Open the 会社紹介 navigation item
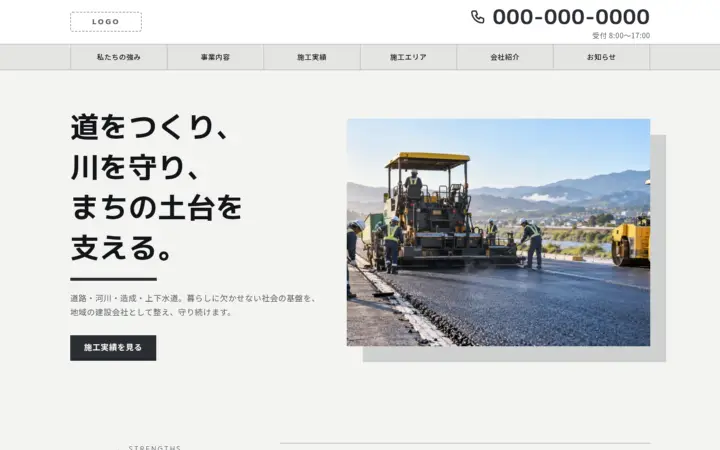 click(505, 57)
